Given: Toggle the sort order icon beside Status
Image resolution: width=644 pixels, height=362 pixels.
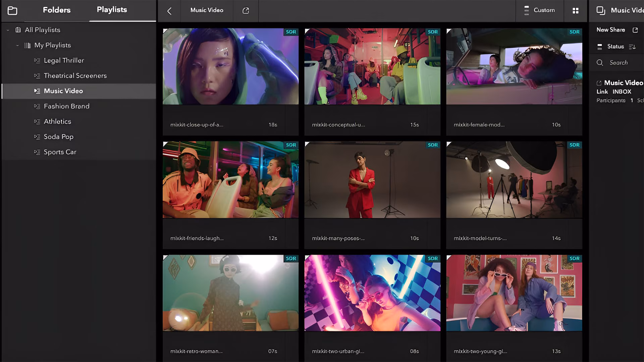Looking at the screenshot, I should click(x=632, y=47).
